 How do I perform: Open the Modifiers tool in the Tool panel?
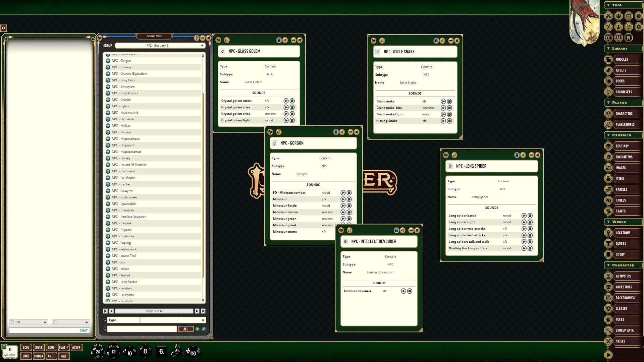(608, 27)
